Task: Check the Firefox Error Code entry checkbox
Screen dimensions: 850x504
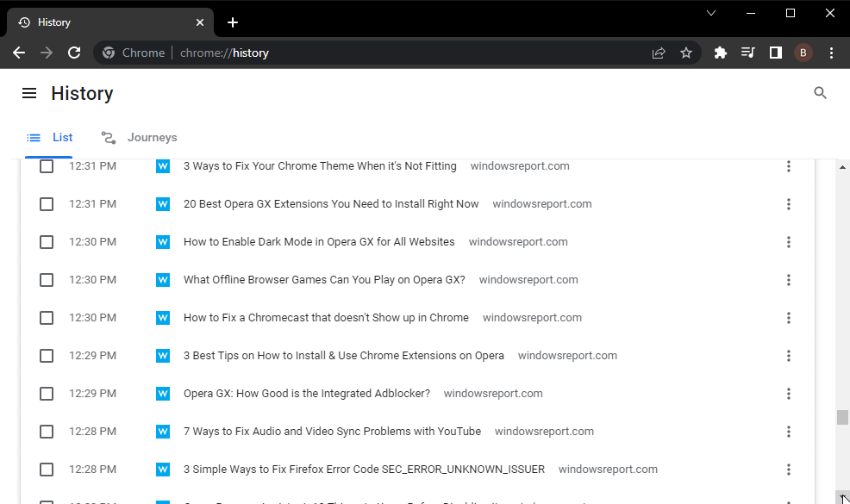Action: pos(47,470)
